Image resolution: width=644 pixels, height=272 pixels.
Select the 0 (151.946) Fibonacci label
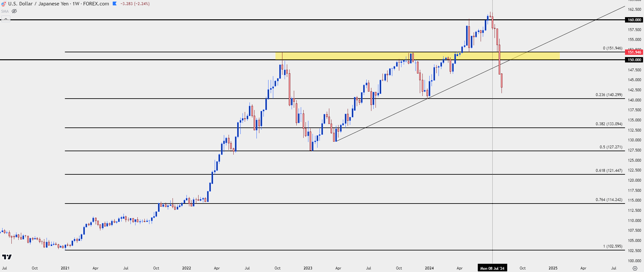click(x=613, y=48)
